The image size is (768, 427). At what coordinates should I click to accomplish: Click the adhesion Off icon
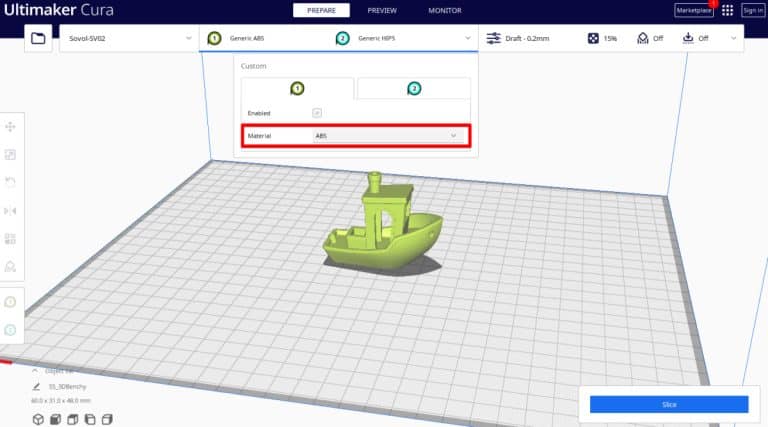coord(688,38)
